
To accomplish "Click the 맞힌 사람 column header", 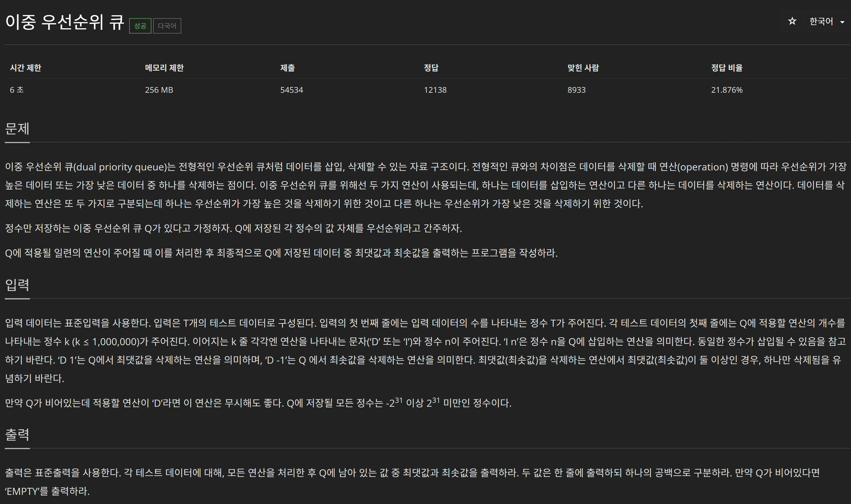I will pyautogui.click(x=583, y=68).
